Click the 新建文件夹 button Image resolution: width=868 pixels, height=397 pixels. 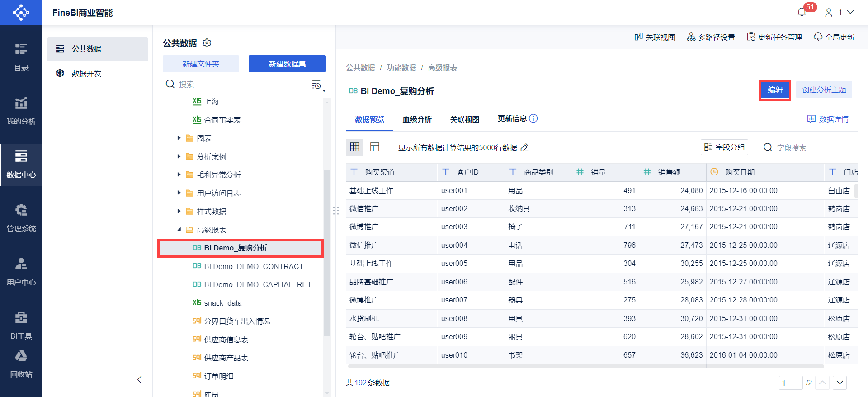tap(201, 64)
